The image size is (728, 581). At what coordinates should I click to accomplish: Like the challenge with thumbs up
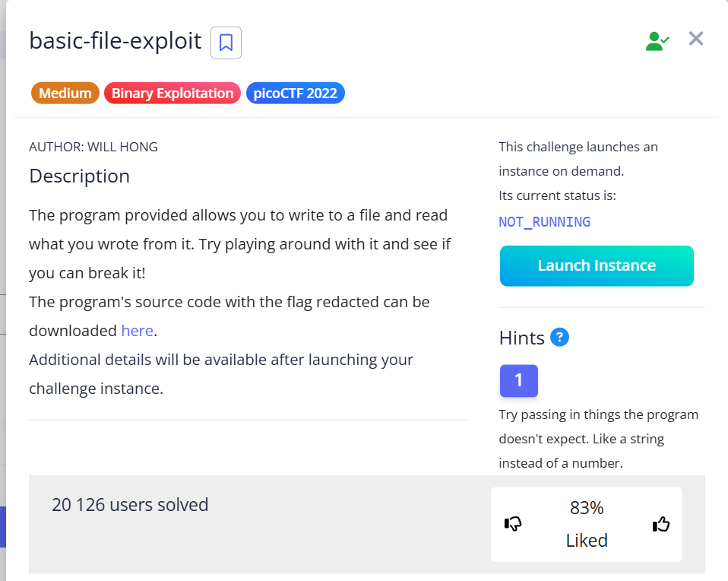(x=661, y=524)
